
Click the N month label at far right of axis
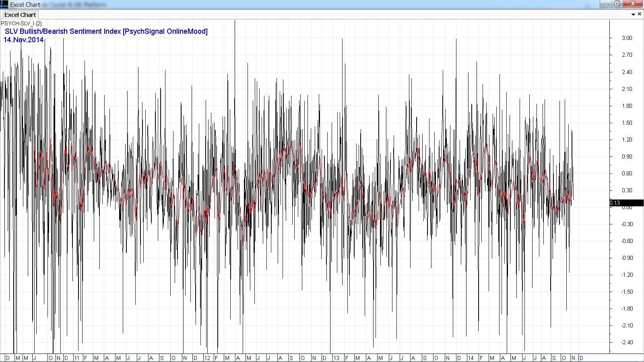point(574,357)
